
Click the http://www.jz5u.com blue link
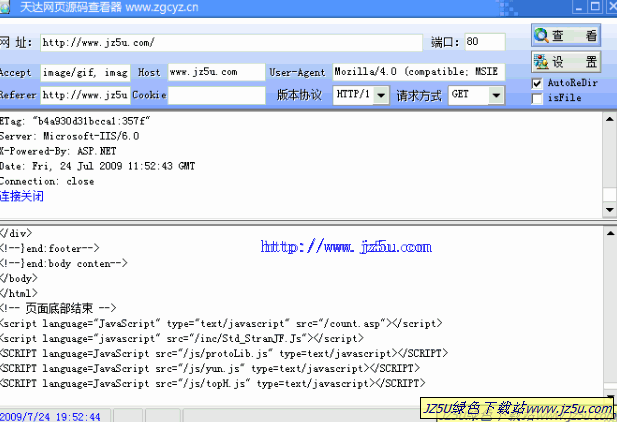pyautogui.click(x=346, y=247)
